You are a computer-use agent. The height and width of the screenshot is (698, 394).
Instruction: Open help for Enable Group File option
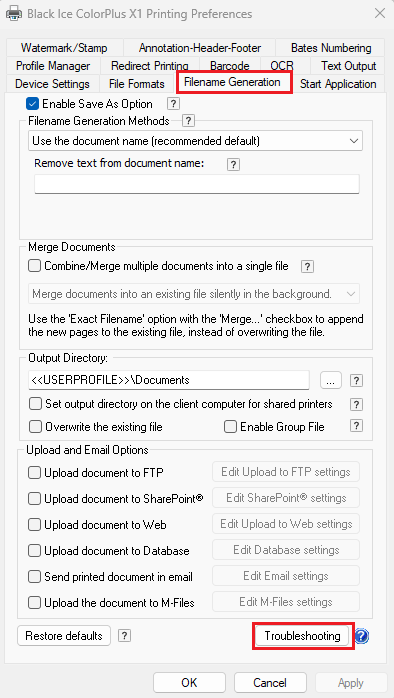tap(356, 426)
